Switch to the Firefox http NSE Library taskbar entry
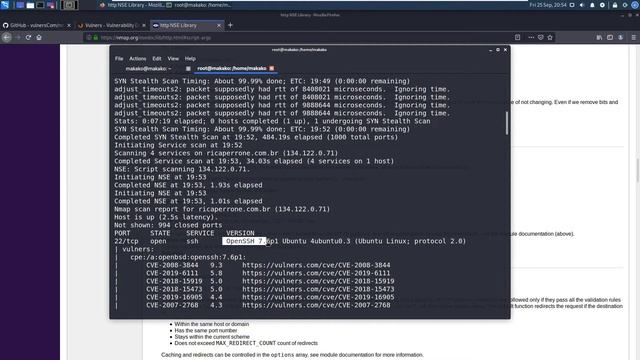 point(131,5)
